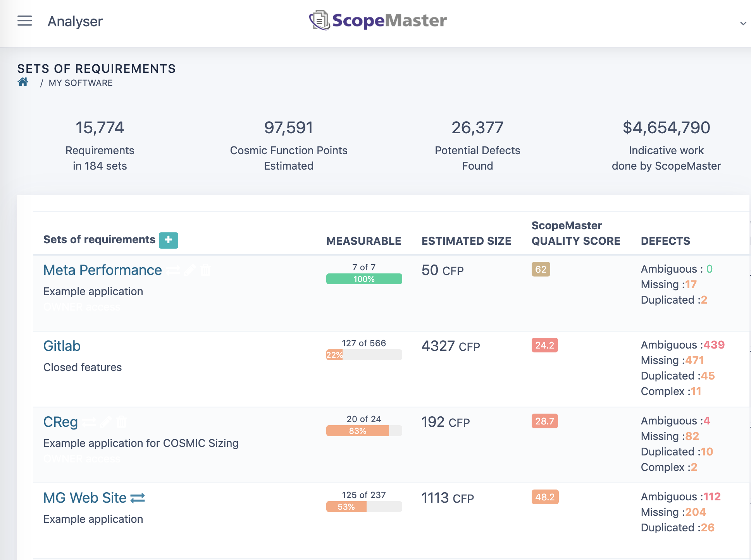Click Gitlab's 'Complex :11' defect count
The height and width of the screenshot is (560, 751).
click(671, 391)
